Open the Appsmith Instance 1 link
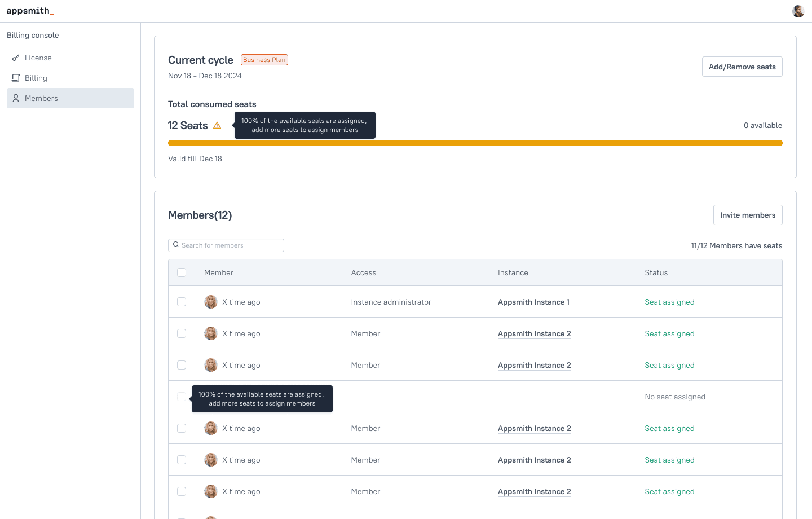812x519 pixels. pos(533,302)
